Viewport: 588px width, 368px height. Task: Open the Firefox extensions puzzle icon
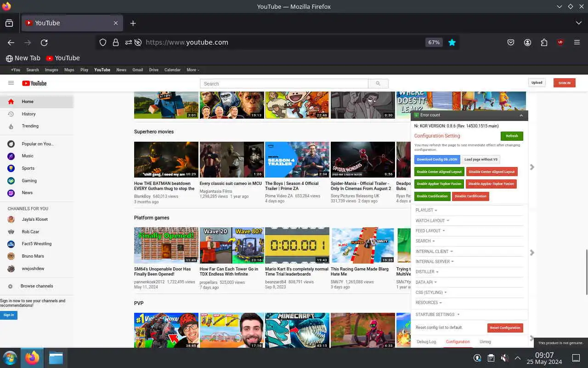[544, 42]
